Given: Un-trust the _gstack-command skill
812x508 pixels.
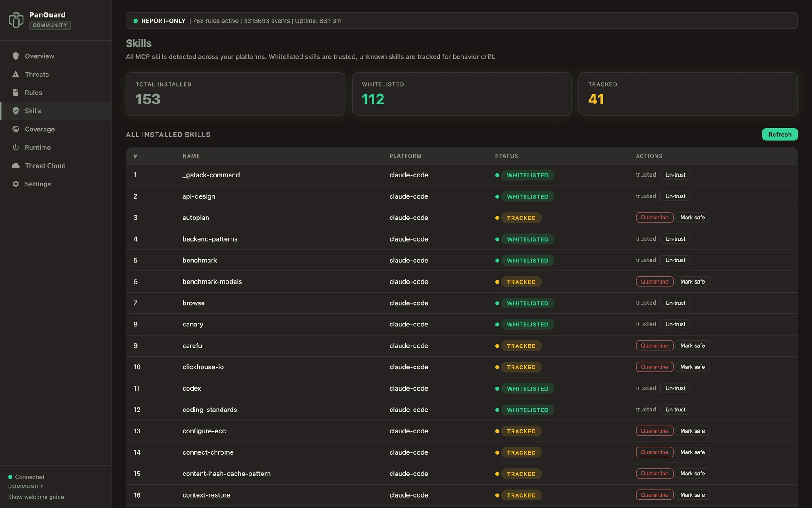Looking at the screenshot, I should [x=675, y=175].
